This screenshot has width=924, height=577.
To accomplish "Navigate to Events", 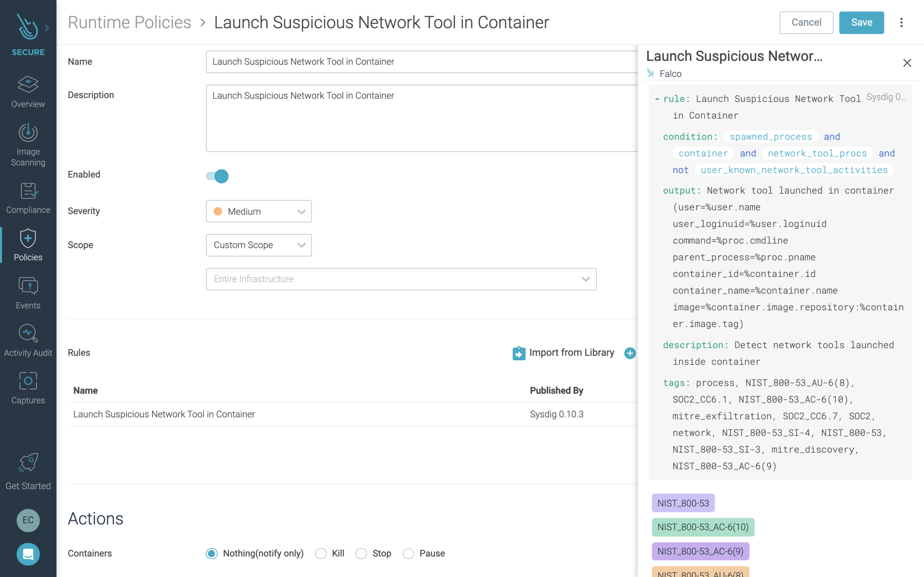I will click(x=27, y=293).
